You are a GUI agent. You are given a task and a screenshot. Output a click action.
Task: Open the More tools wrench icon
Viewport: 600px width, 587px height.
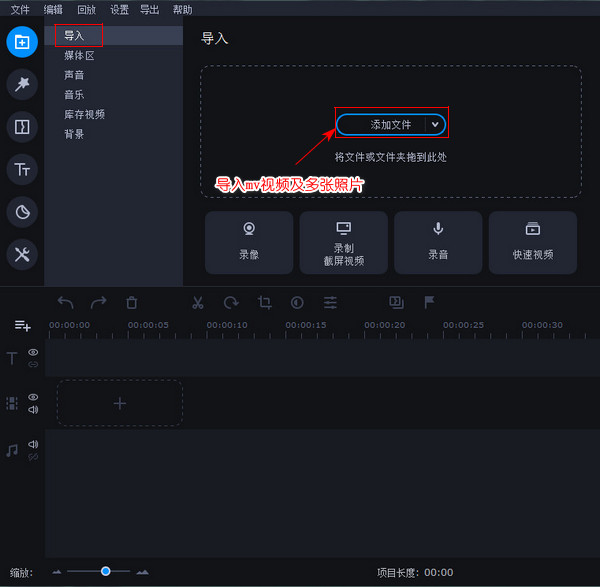pyautogui.click(x=22, y=254)
